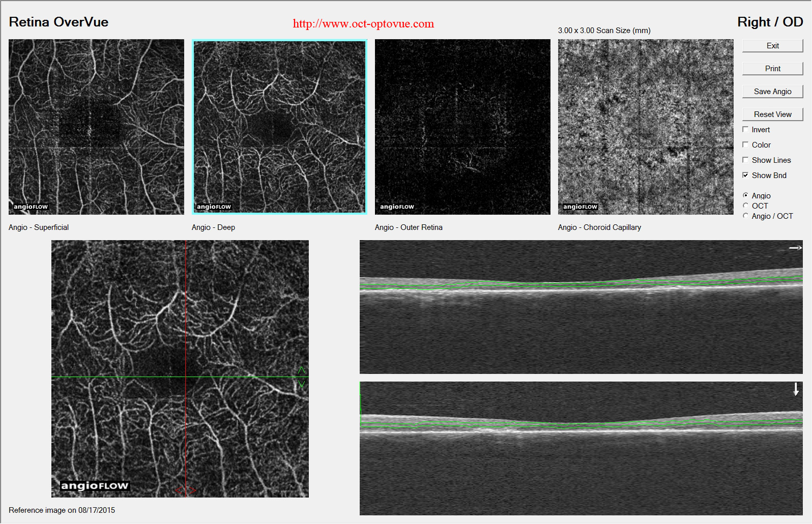Toggle the Show Lines checkbox
Screen dimensions: 812x524
point(745,160)
